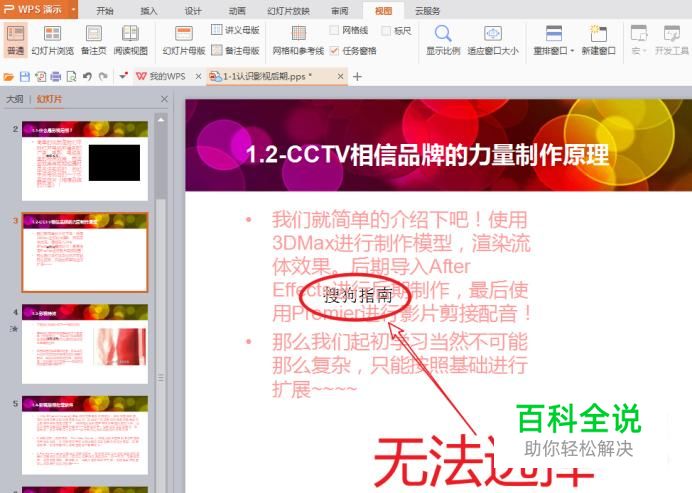Expand the quick access toolbar customize arrow
This screenshot has height=493, width=692.
[123, 77]
